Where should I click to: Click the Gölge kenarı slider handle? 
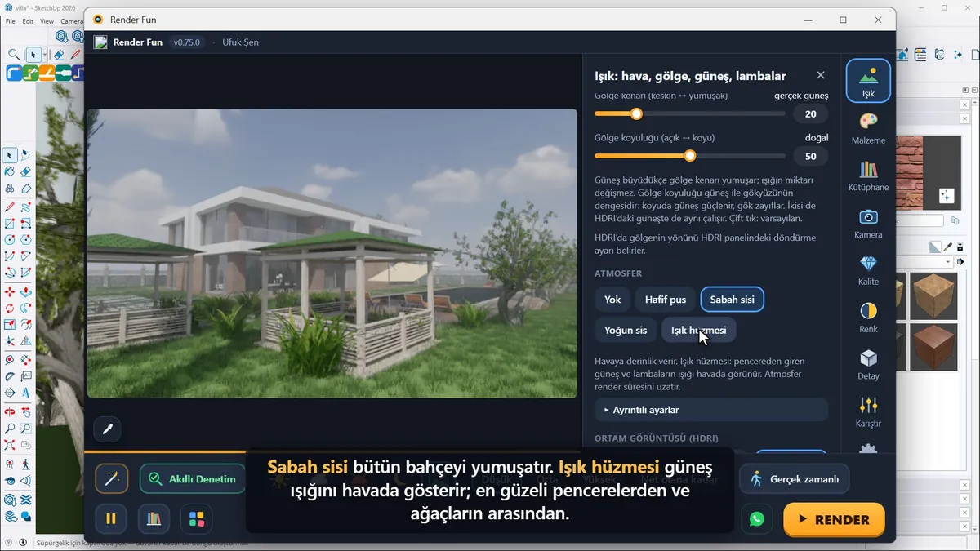[636, 113]
